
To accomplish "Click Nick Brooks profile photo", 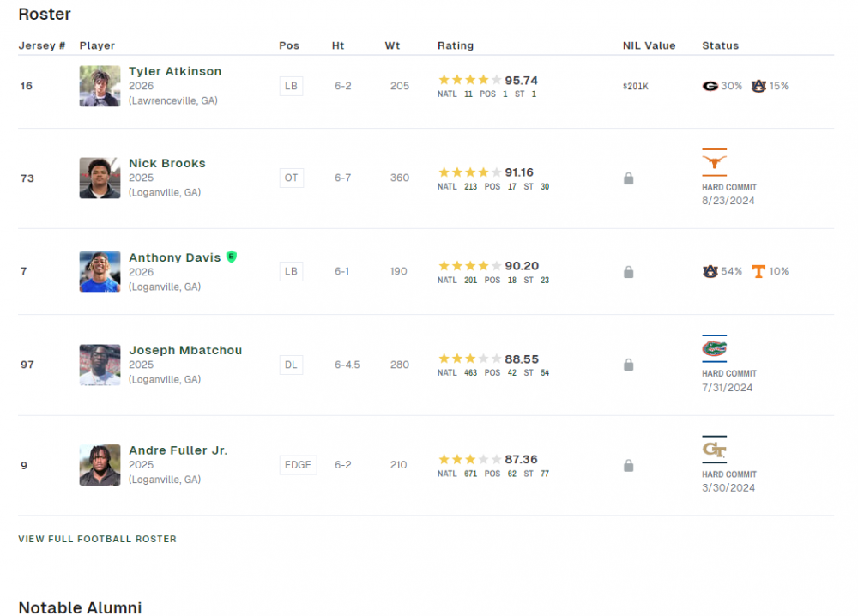I will click(100, 178).
